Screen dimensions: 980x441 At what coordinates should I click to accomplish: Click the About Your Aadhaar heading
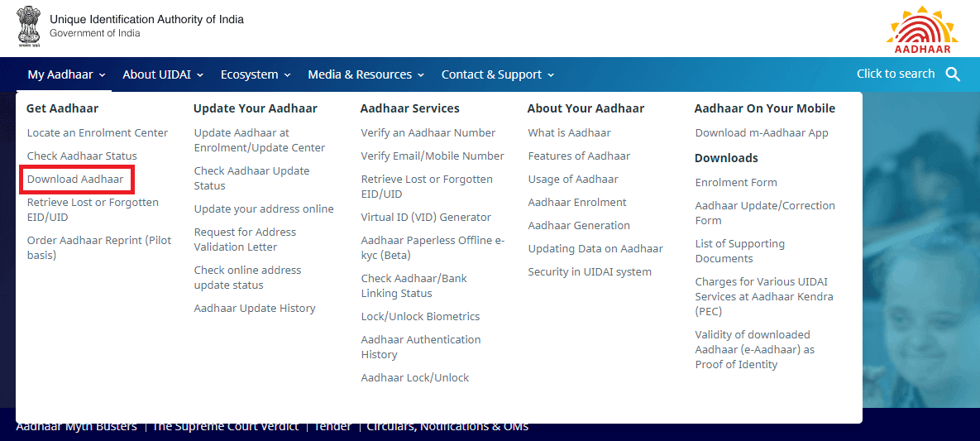click(x=586, y=108)
